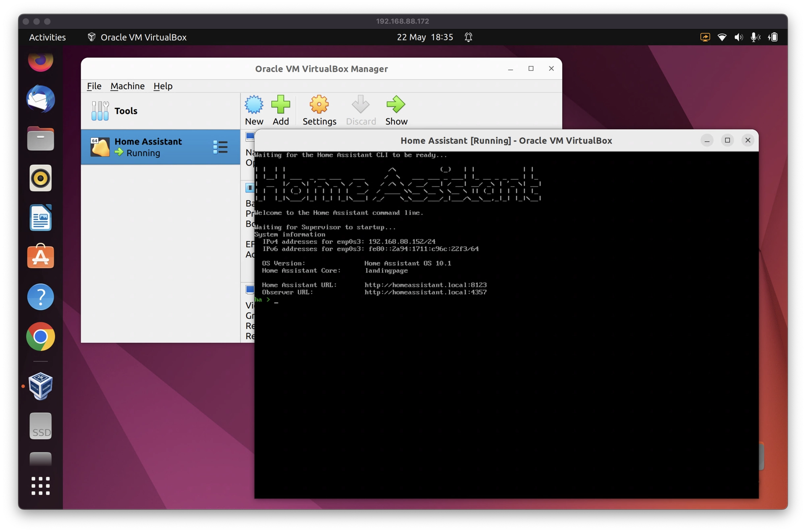
Task: Open the Home Assistant machine menu list icon
Action: click(220, 147)
